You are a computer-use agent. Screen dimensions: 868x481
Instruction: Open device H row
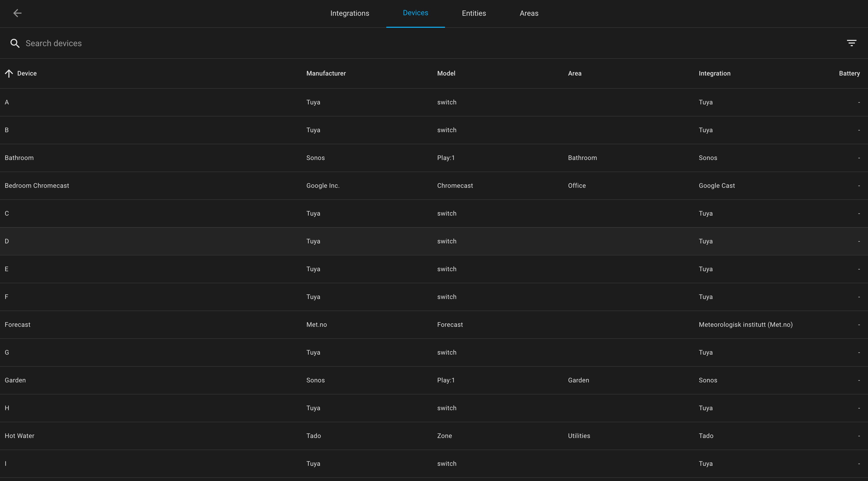[x=434, y=408]
